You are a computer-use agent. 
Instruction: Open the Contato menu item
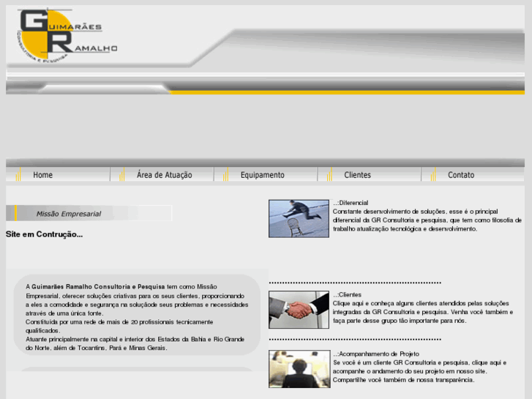[x=461, y=175]
